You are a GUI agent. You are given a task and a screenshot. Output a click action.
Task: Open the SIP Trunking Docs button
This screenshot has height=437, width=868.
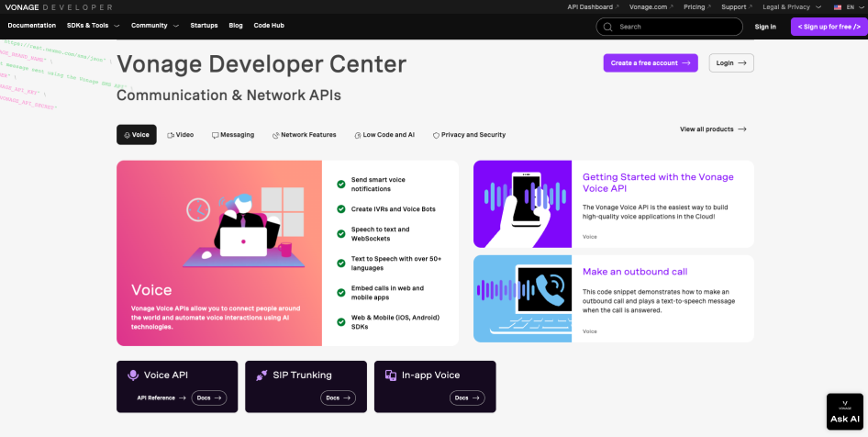[338, 398]
